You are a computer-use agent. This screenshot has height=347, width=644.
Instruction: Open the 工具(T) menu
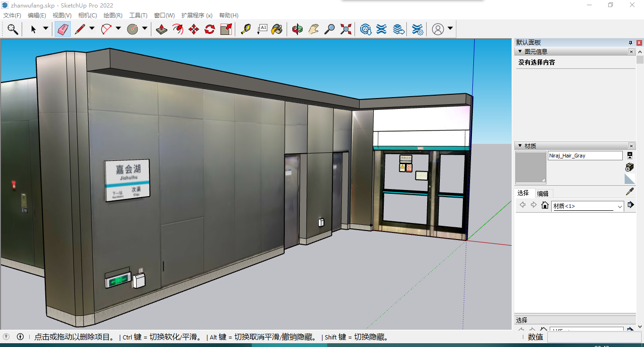(x=139, y=15)
